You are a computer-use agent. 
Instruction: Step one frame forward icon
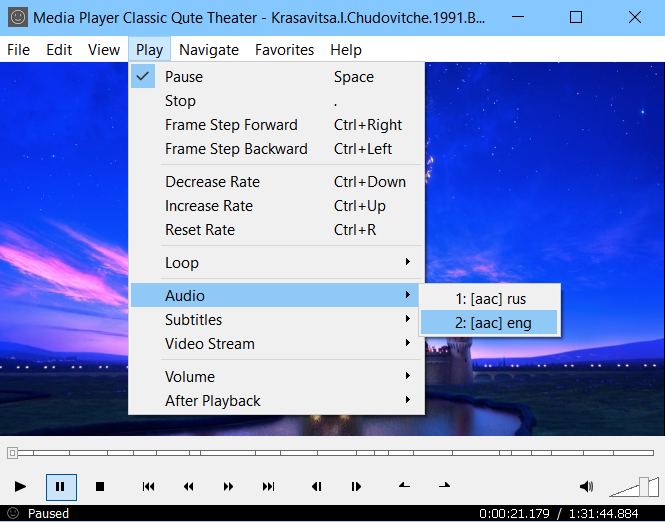356,487
